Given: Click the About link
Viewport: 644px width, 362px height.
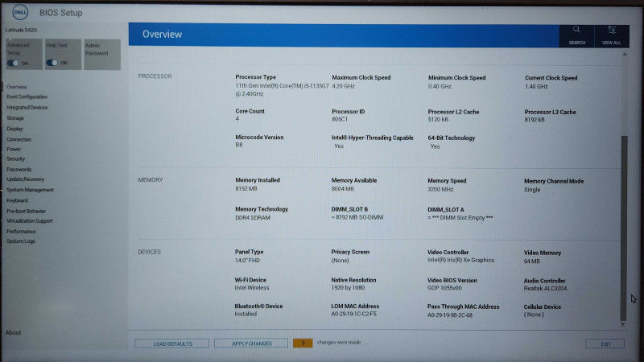Looking at the screenshot, I should (x=13, y=332).
